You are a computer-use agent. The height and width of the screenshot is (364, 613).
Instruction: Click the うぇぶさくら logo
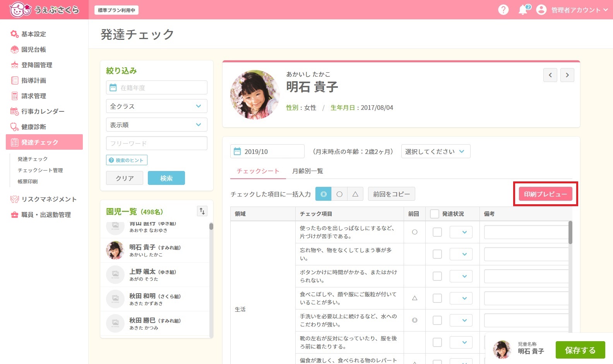[45, 10]
